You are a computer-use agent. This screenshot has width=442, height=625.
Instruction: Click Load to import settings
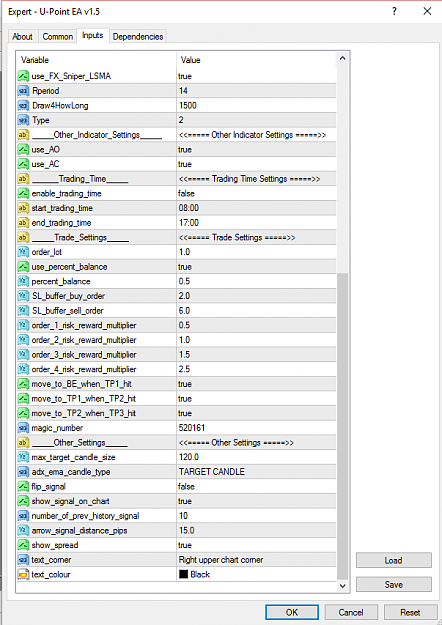(393, 560)
